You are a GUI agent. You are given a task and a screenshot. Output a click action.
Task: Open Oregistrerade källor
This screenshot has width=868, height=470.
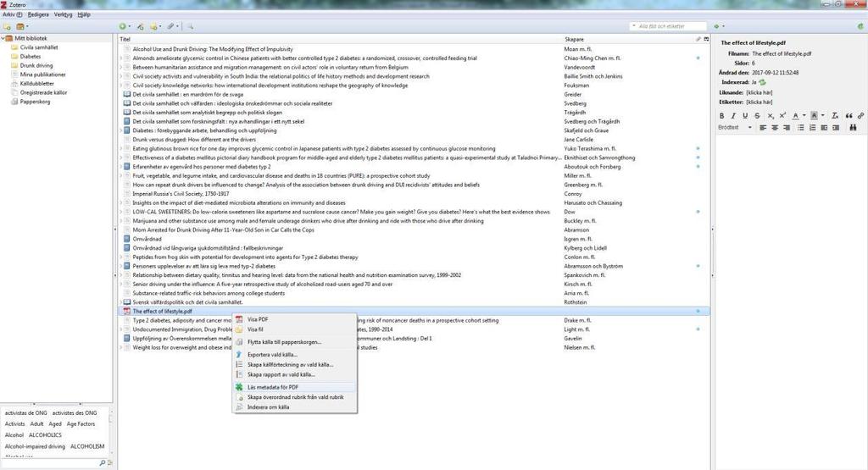pyautogui.click(x=43, y=93)
